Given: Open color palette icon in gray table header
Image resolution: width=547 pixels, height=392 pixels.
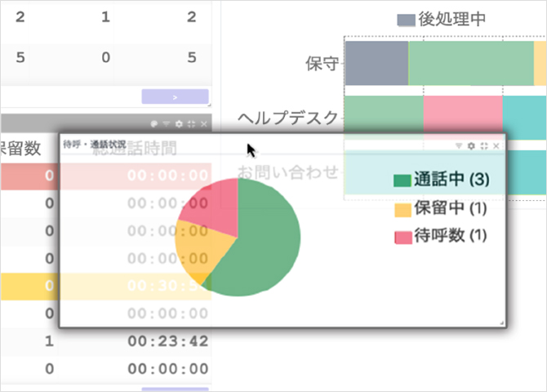Looking at the screenshot, I should [x=153, y=124].
